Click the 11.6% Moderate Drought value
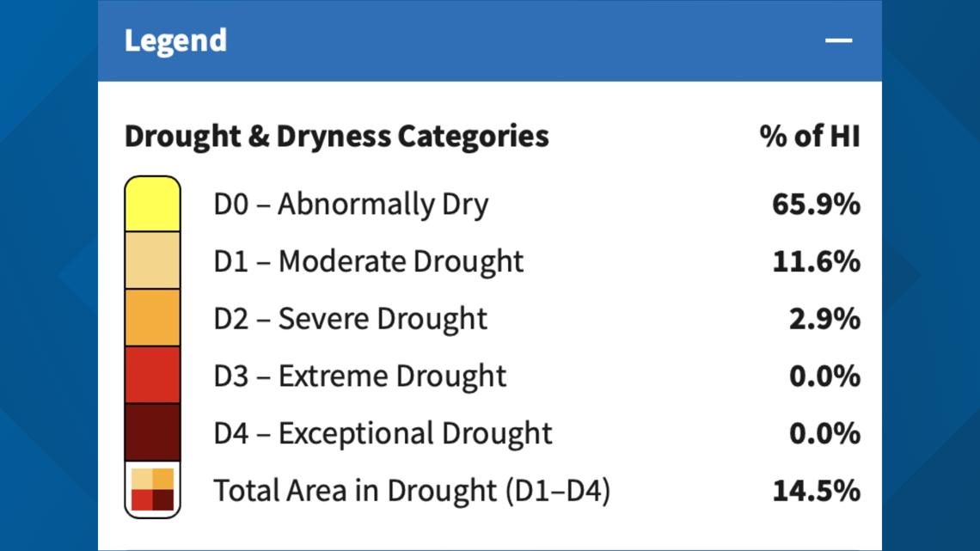Viewport: 980px width, 551px height. (x=817, y=261)
